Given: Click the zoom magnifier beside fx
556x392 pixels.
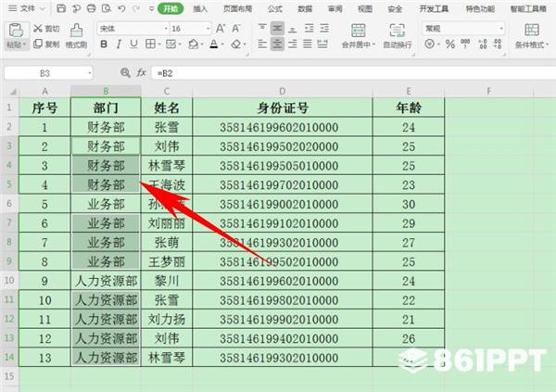Looking at the screenshot, I should pos(125,72).
